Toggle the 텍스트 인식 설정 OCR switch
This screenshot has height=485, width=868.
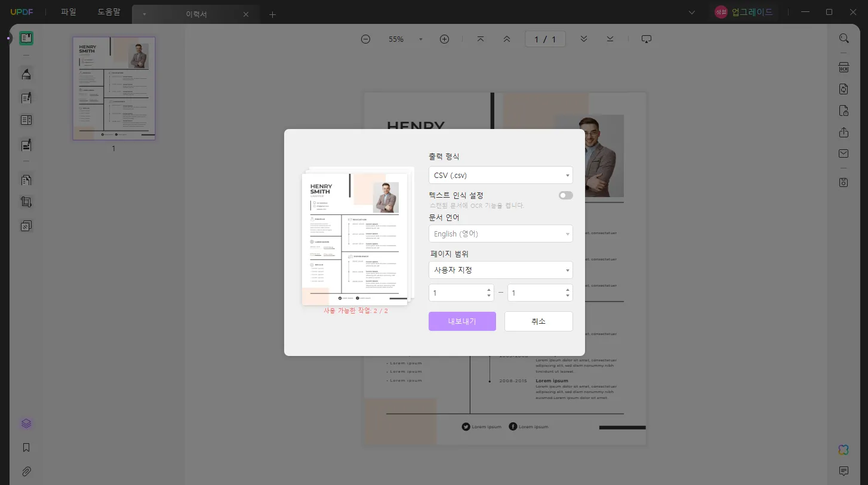[565, 195]
